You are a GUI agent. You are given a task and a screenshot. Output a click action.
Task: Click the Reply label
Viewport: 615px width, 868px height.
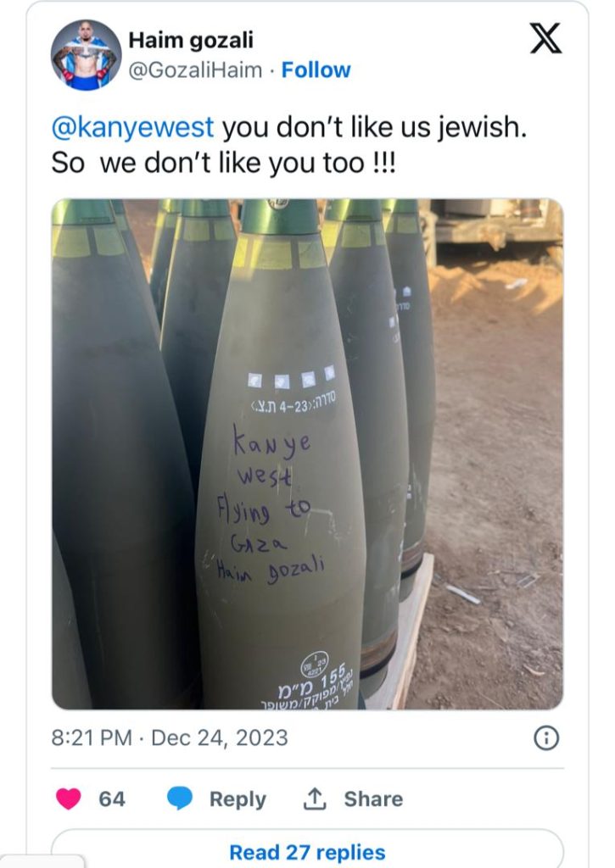(x=238, y=799)
